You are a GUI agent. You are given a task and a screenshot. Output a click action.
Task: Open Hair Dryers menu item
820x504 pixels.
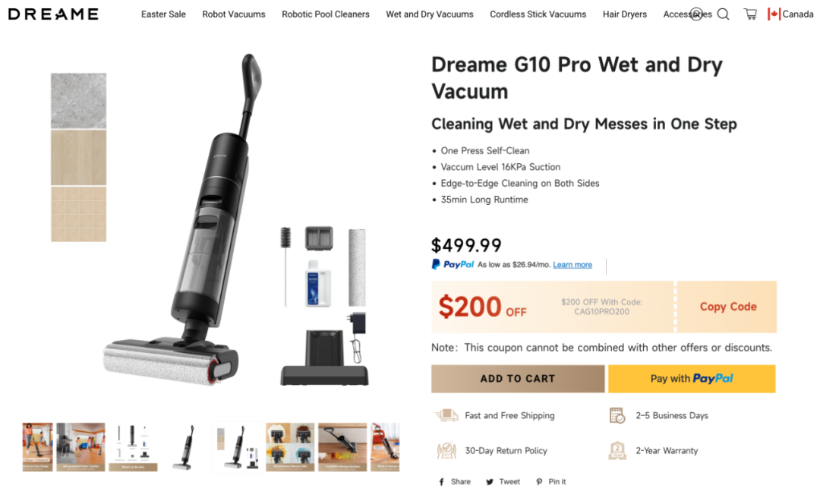click(x=624, y=14)
